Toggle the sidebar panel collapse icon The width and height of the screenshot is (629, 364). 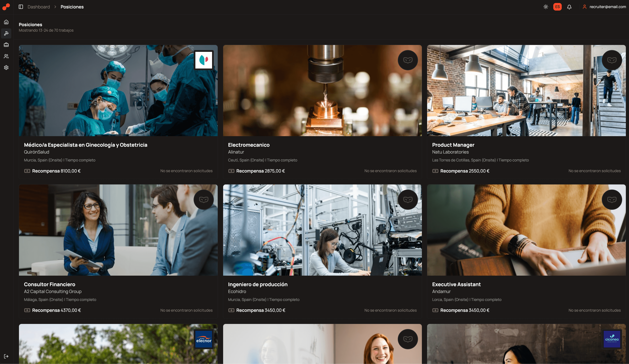pyautogui.click(x=21, y=7)
